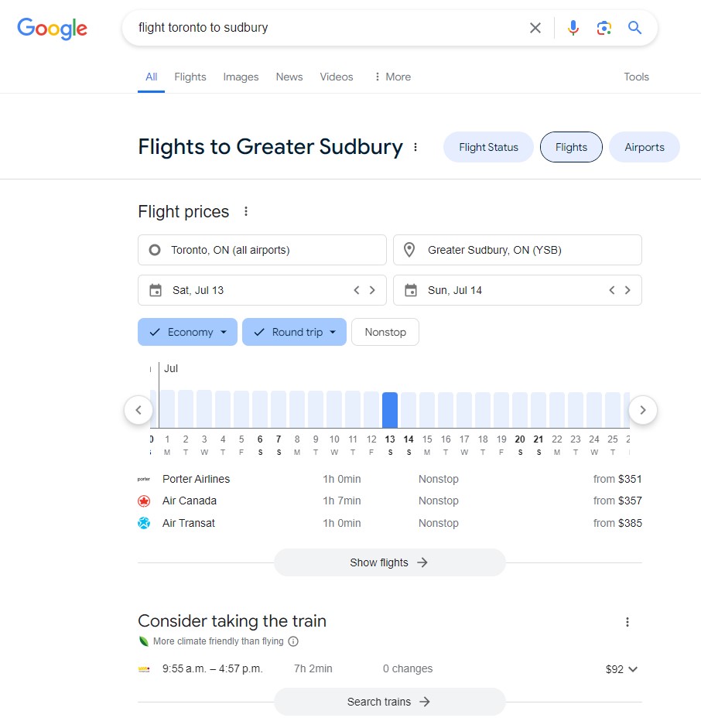Open the Round trip dropdown
The image size is (701, 728).
click(294, 332)
